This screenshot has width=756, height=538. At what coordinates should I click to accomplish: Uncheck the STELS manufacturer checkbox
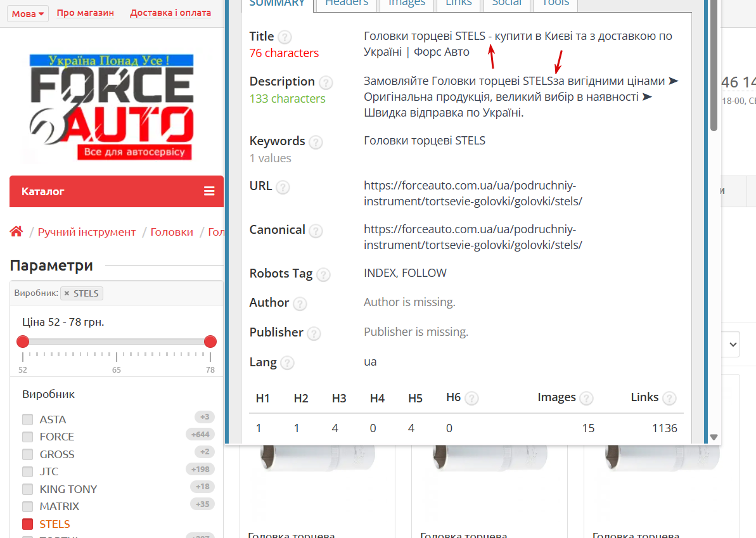pos(27,523)
